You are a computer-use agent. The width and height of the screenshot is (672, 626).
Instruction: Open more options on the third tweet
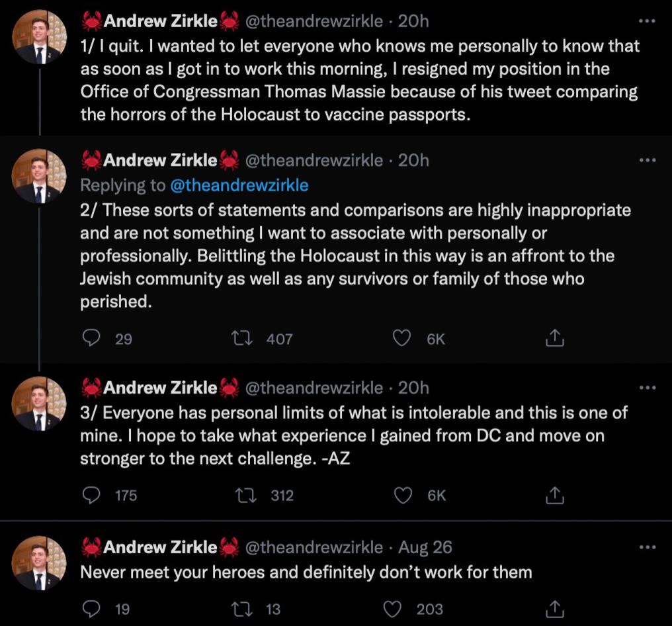647,388
